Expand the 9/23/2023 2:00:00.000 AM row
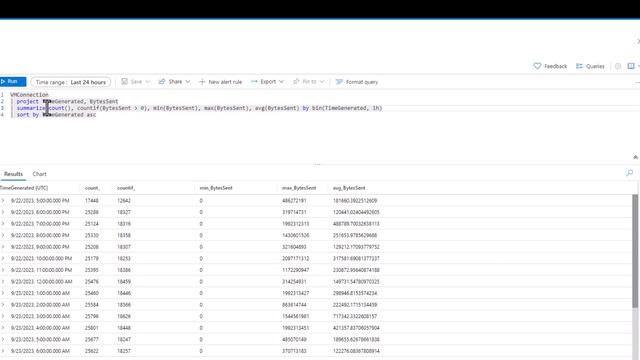The width and height of the screenshot is (640, 360). 3,304
